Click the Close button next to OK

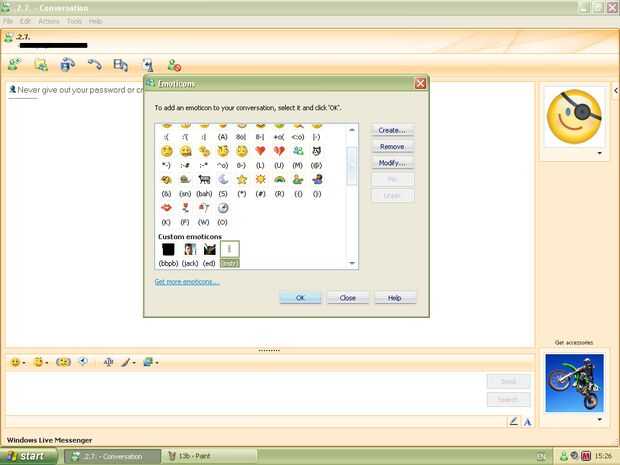tap(348, 298)
